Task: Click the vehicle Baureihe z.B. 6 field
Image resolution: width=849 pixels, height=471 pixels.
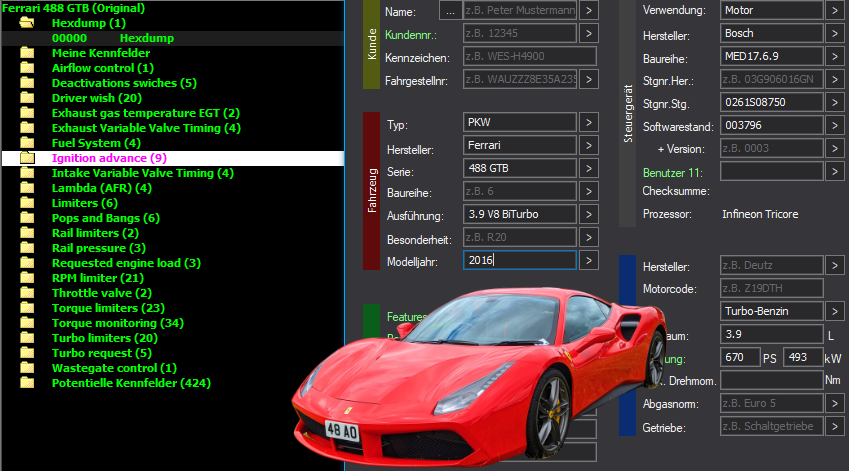Action: coord(520,192)
